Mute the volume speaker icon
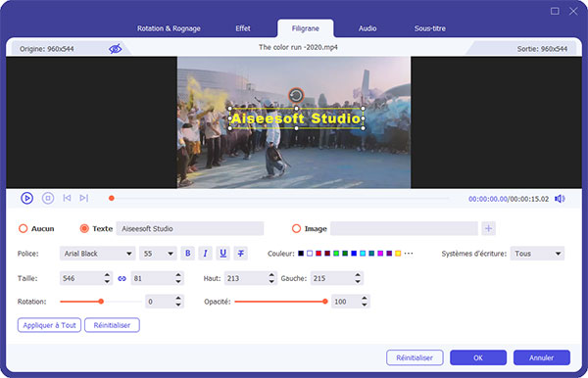This screenshot has width=588, height=378. [560, 199]
